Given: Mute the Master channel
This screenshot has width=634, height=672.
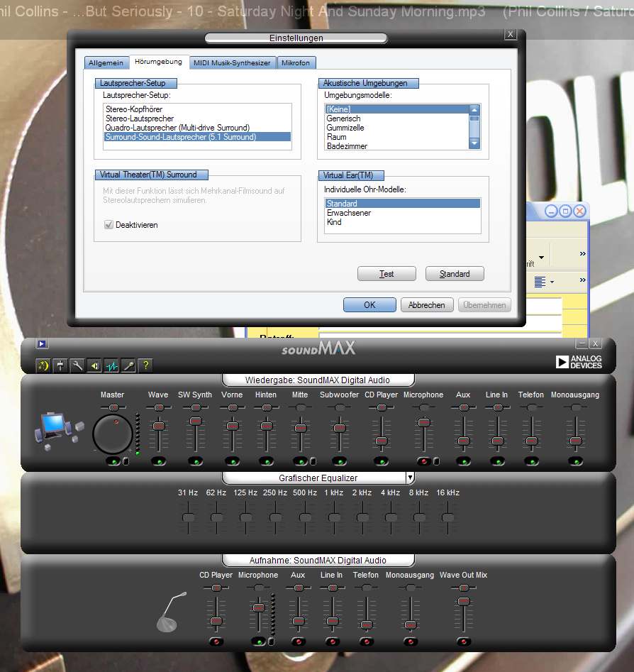Looking at the screenshot, I should 113,461.
